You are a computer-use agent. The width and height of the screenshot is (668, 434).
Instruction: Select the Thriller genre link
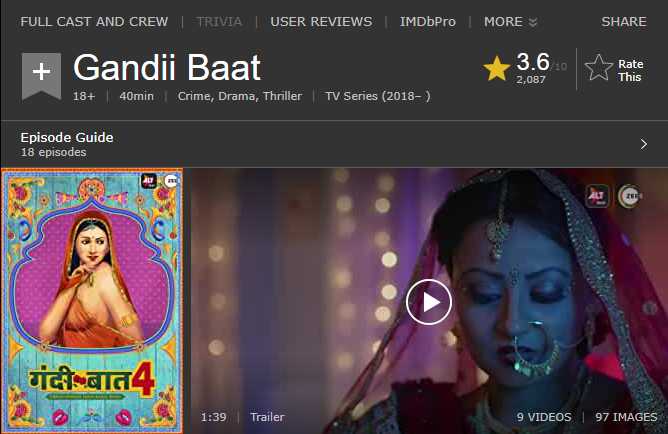282,96
